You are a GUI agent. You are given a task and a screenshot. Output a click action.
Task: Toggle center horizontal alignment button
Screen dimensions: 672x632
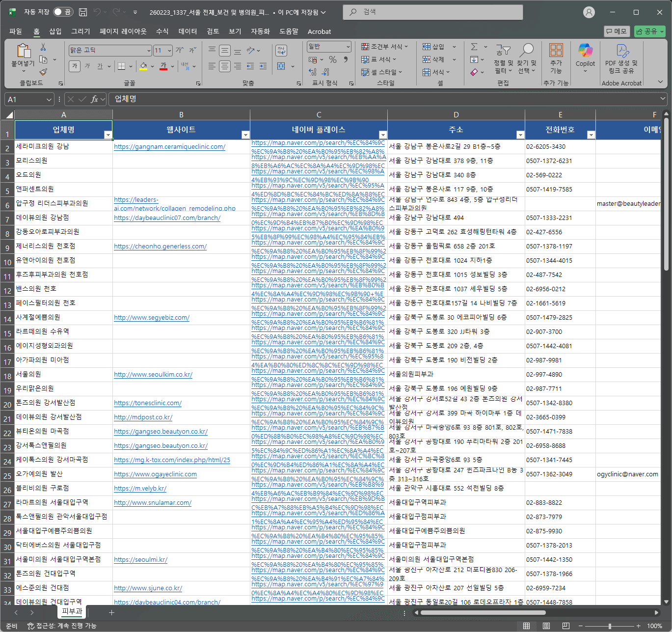[225, 66]
